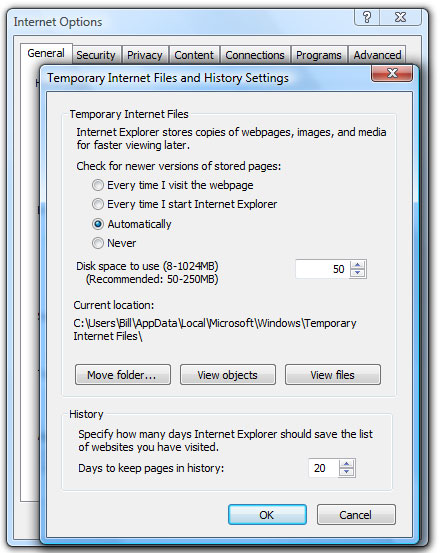The height and width of the screenshot is (553, 442).
Task: Click the View objects button
Action: click(228, 375)
